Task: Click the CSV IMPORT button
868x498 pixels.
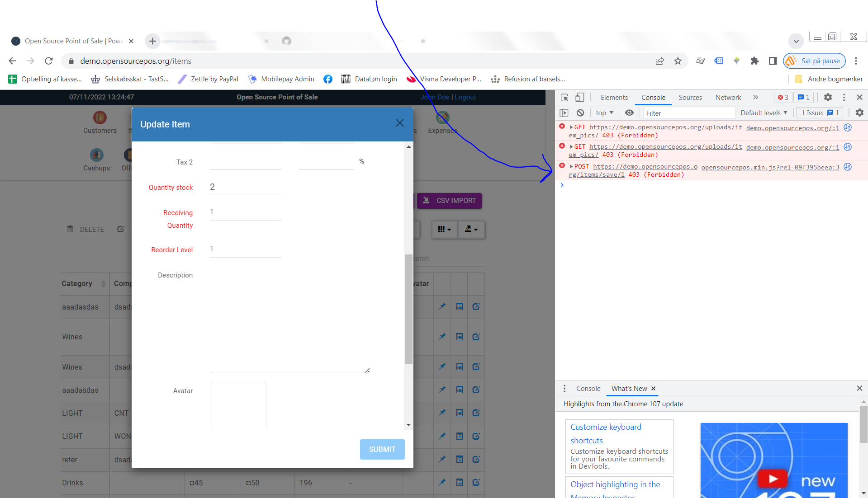Action: 449,200
